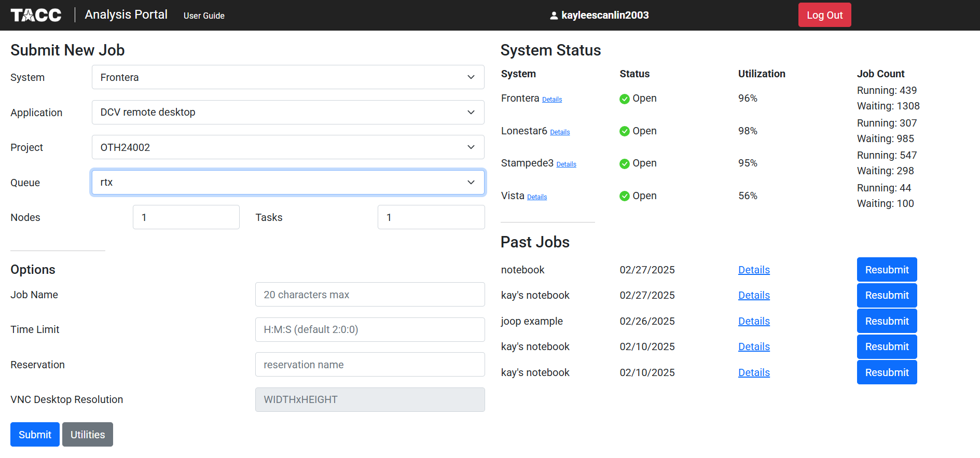
Task: Submit the new job
Action: [x=35, y=434]
